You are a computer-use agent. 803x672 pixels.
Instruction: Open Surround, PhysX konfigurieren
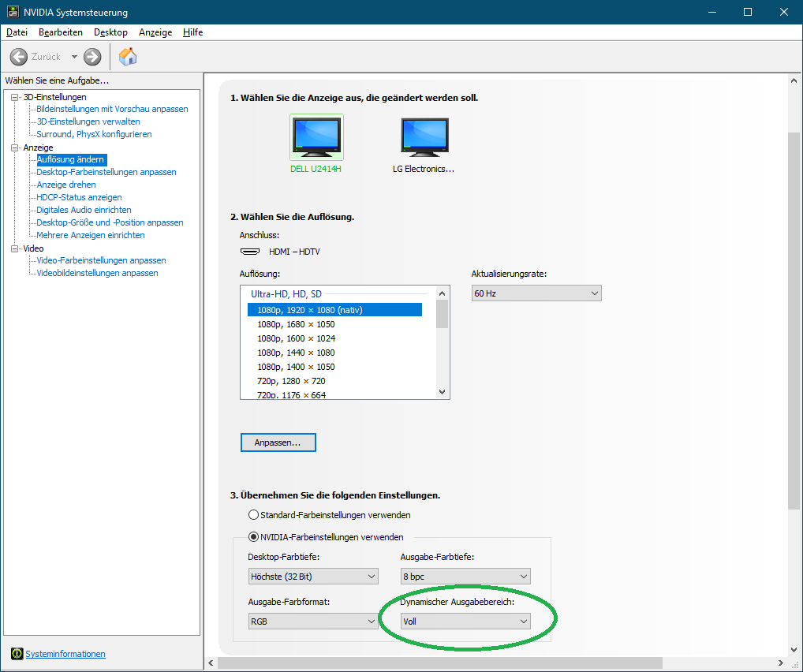coord(94,134)
